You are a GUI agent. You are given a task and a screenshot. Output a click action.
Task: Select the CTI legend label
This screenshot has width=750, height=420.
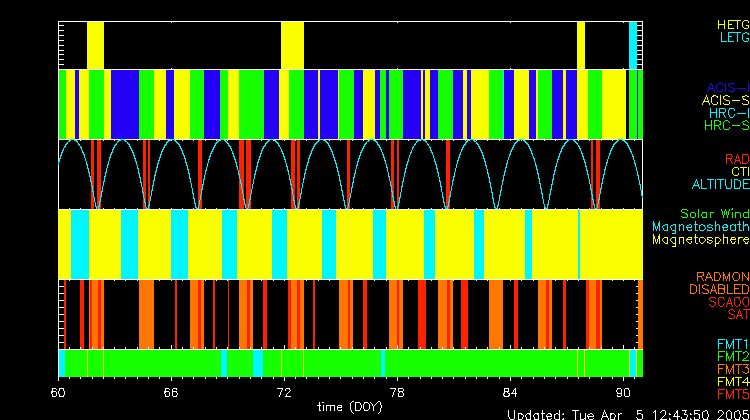point(738,172)
